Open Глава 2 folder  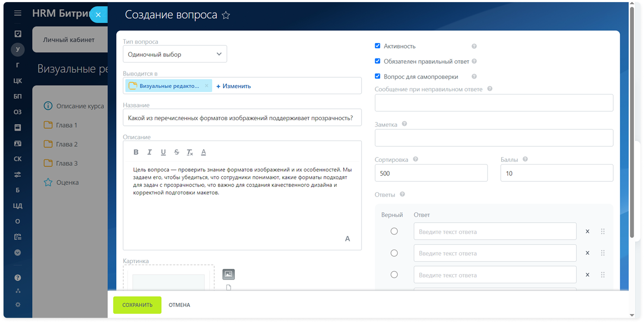tap(61, 144)
